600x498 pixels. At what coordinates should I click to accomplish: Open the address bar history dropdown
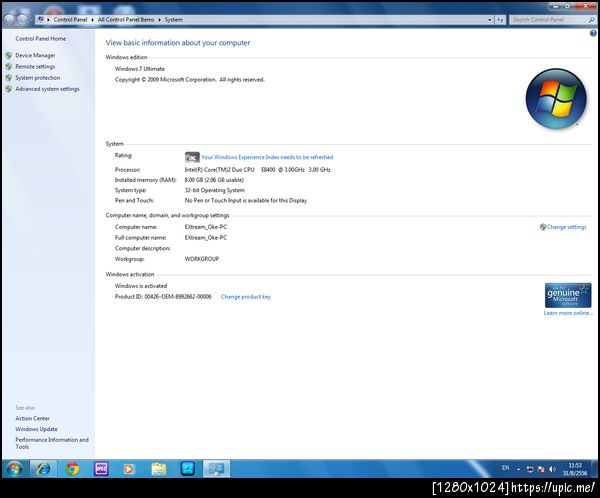(x=490, y=20)
